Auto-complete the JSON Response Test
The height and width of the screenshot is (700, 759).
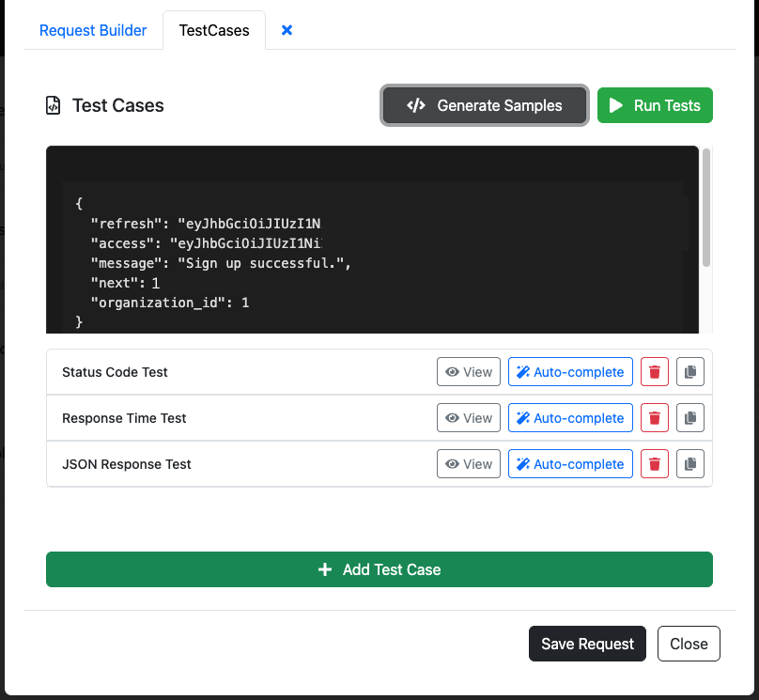(570, 463)
